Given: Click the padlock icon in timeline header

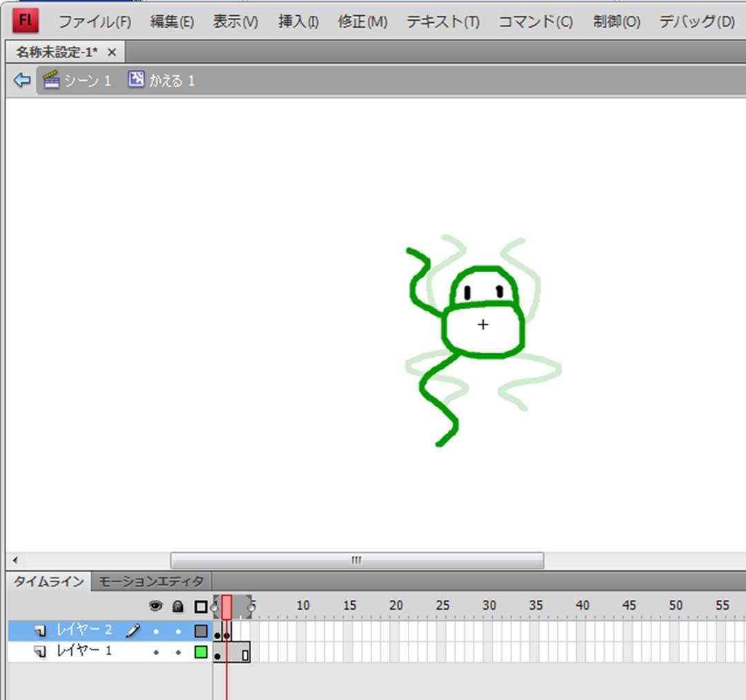Looking at the screenshot, I should pos(178,606).
